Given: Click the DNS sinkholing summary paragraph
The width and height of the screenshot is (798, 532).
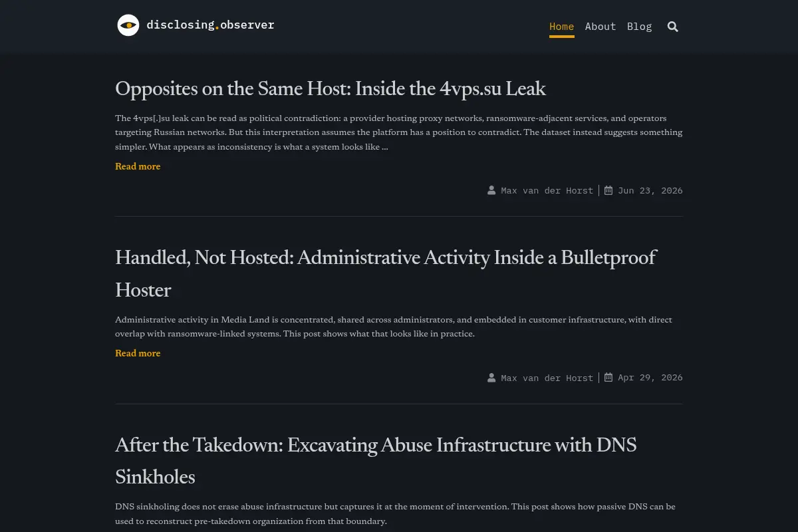Looking at the screenshot, I should 395,514.
